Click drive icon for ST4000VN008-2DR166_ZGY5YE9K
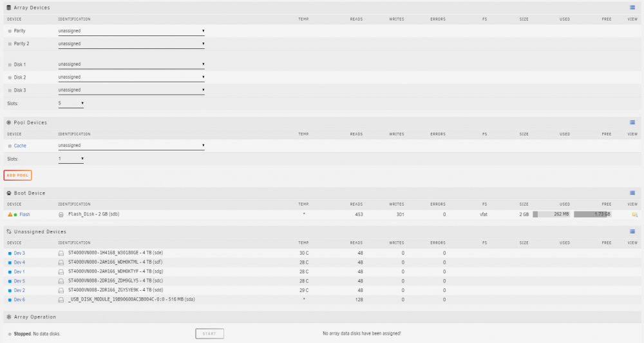The width and height of the screenshot is (644, 343). [x=61, y=290]
